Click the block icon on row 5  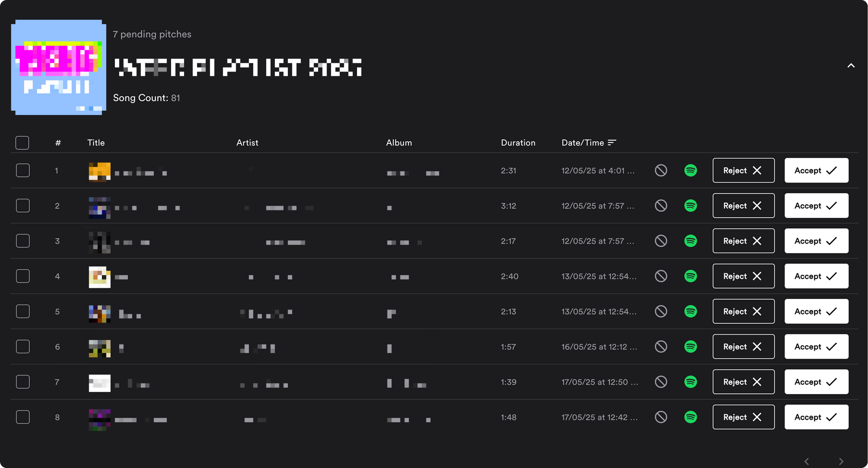point(661,311)
